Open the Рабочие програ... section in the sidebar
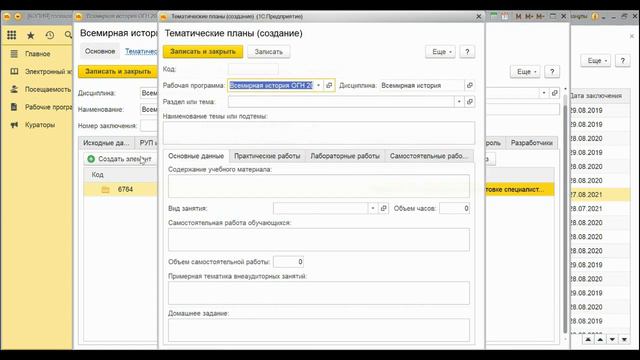The height and width of the screenshot is (360, 640). (x=49, y=107)
